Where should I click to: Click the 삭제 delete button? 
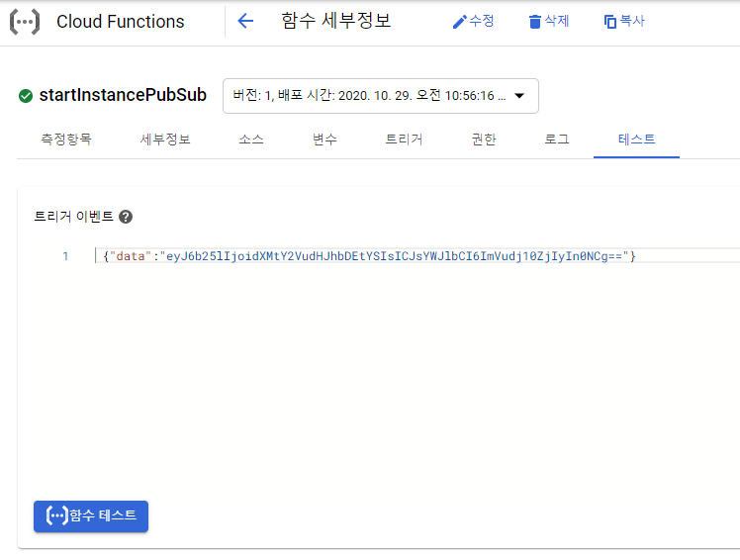549,21
